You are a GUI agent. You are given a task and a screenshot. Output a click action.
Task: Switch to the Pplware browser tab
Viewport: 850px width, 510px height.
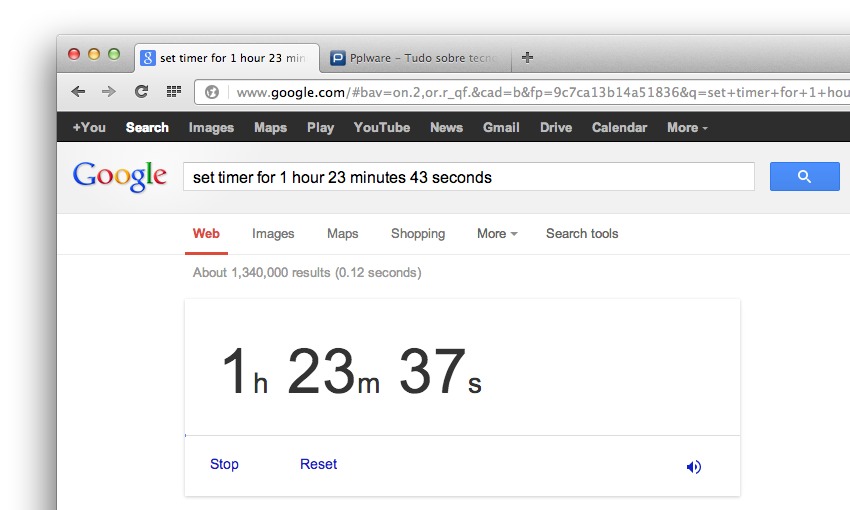(x=415, y=58)
